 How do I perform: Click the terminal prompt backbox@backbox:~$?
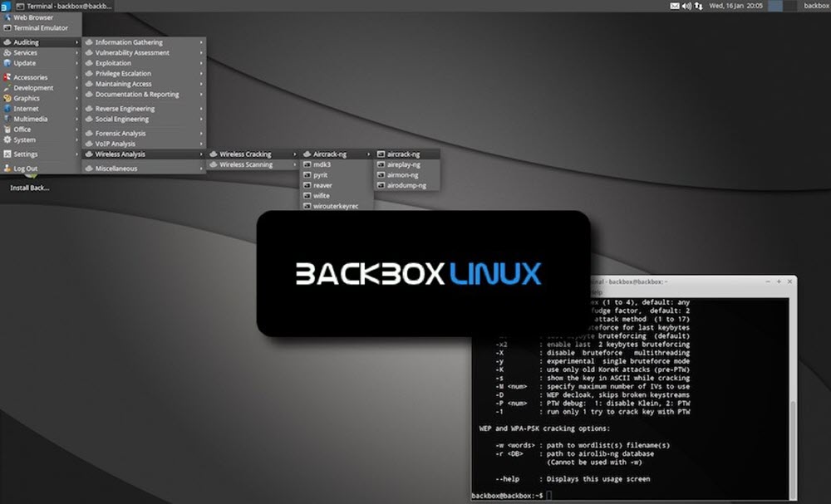pos(508,496)
